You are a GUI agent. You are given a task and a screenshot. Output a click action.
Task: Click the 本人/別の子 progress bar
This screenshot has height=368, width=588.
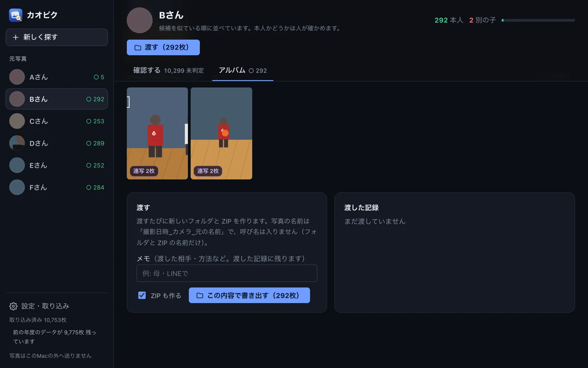pyautogui.click(x=538, y=20)
